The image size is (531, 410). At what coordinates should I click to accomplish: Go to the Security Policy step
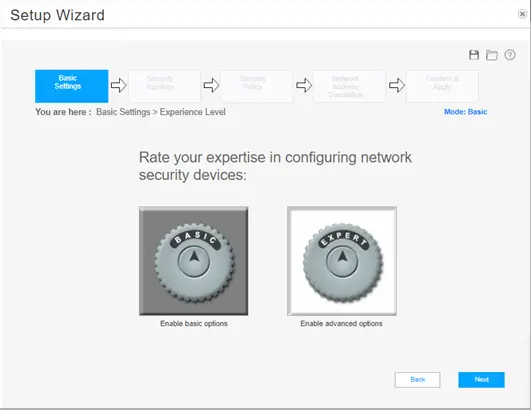click(257, 86)
